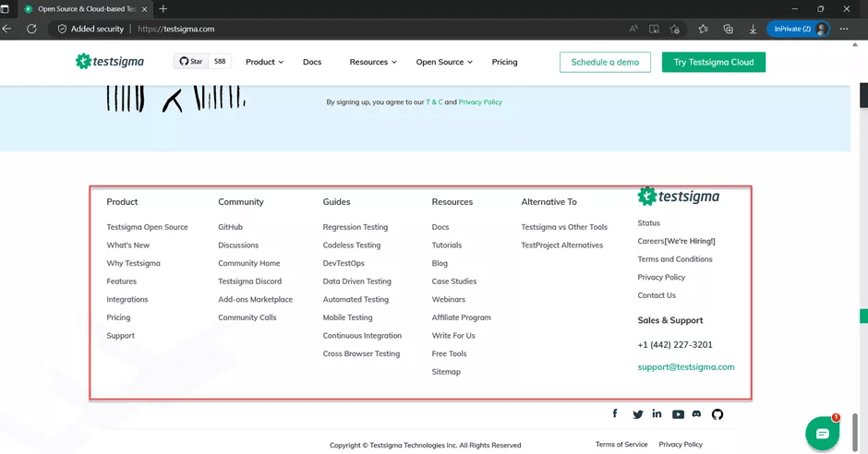This screenshot has width=868, height=454.
Task: Click the 588 star count
Action: [220, 62]
